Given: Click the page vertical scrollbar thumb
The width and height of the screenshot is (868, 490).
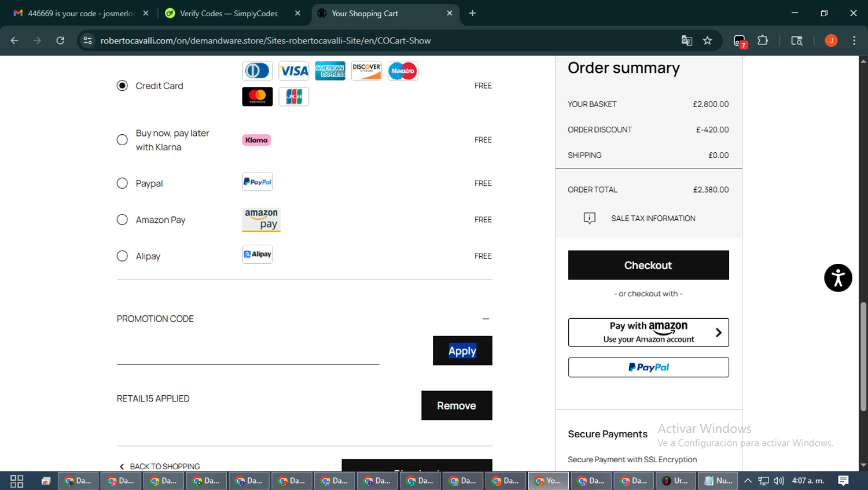Looking at the screenshot, I should click(x=863, y=356).
